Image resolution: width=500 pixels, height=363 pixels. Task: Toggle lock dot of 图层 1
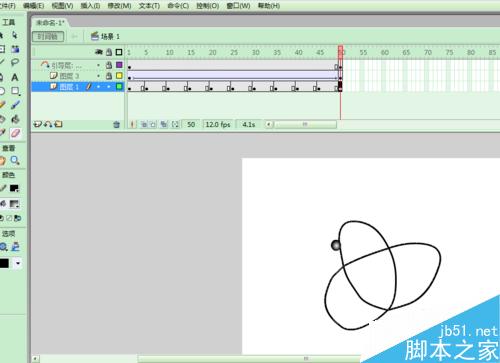point(109,87)
